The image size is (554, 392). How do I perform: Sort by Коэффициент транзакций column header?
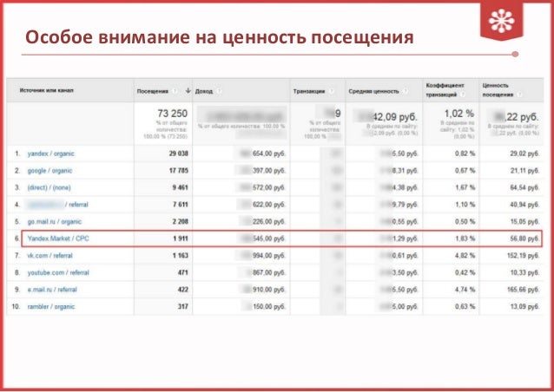(445, 90)
